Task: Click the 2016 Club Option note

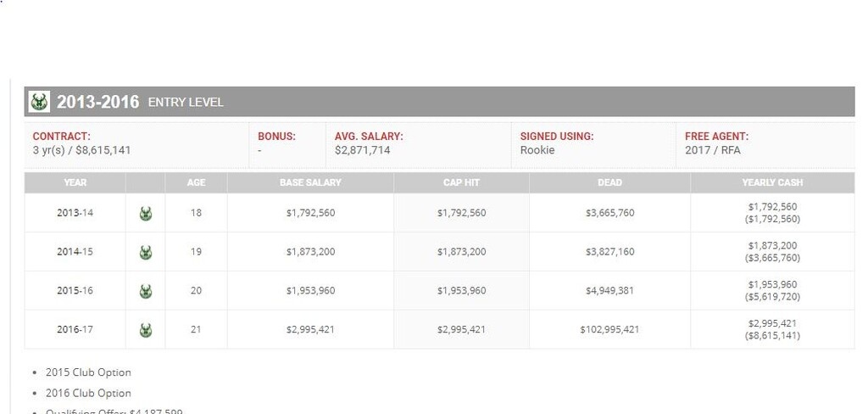Action: pyautogui.click(x=88, y=394)
